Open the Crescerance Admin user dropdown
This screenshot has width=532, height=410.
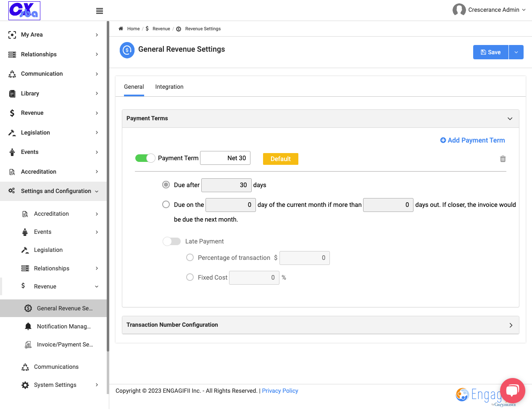(497, 10)
